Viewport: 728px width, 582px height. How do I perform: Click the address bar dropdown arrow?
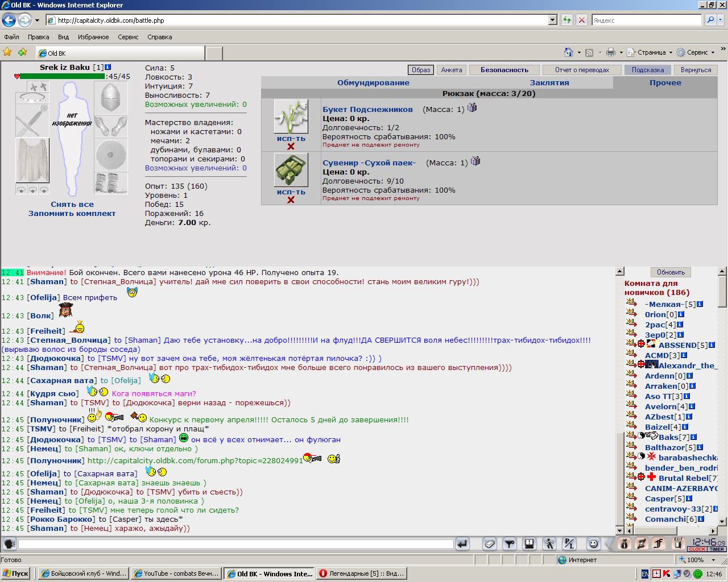point(552,20)
